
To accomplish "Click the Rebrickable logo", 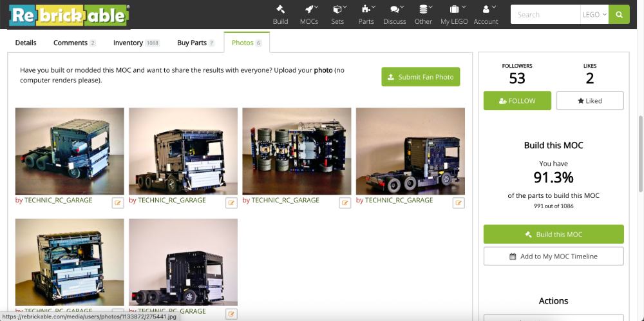I will [68, 15].
